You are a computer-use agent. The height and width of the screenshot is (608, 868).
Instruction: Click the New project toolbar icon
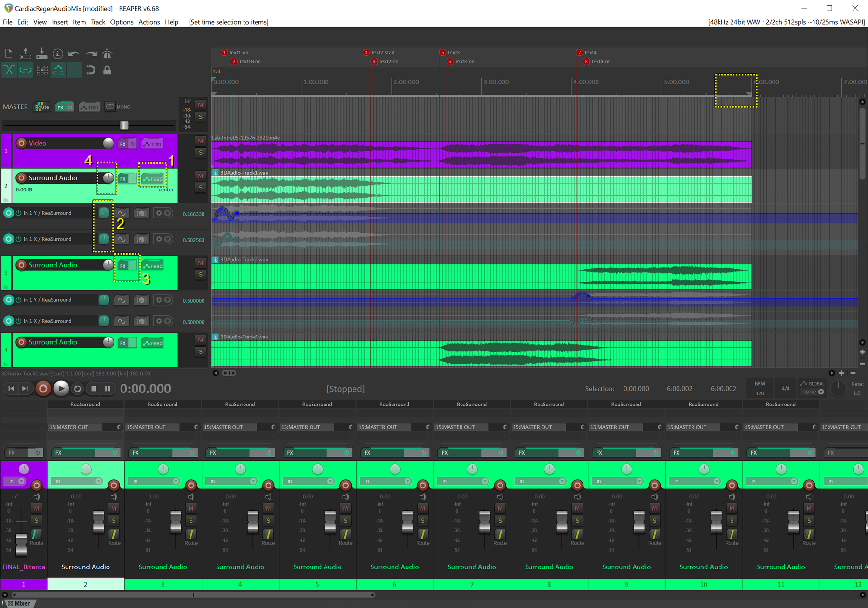[x=9, y=54]
